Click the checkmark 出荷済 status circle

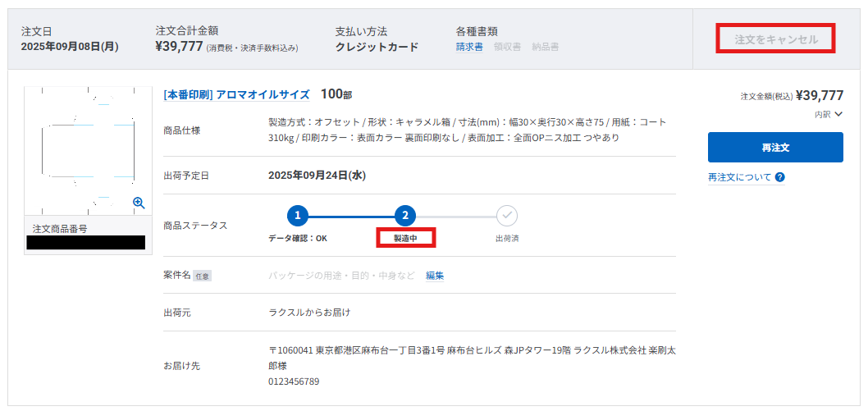(506, 216)
